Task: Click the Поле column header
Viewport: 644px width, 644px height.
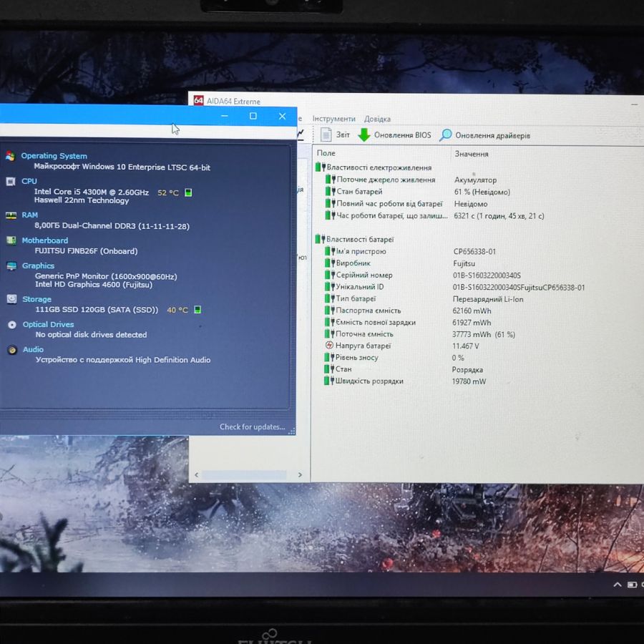Action: click(326, 153)
